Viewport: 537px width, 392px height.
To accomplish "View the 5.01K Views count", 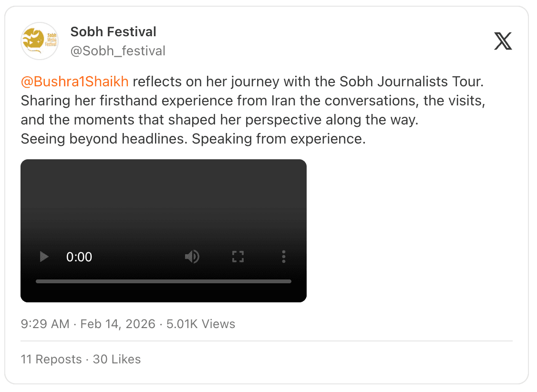I will 201,324.
